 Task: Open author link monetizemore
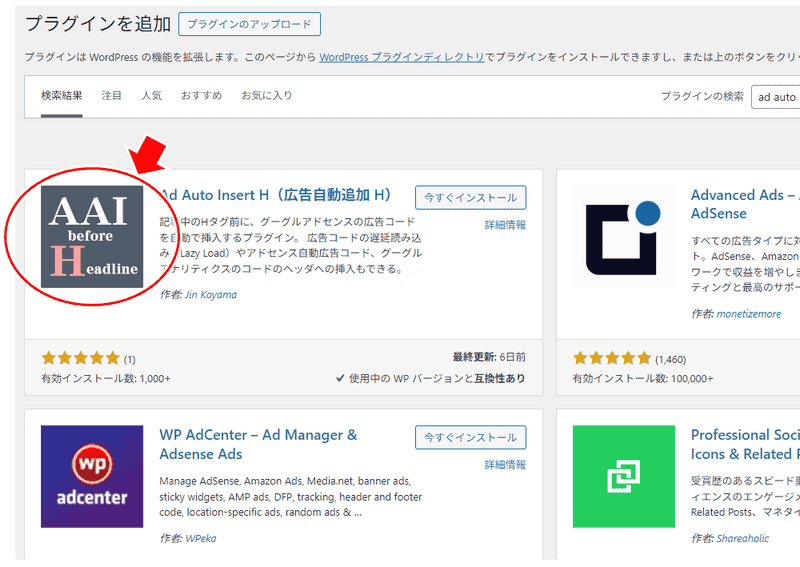748,314
